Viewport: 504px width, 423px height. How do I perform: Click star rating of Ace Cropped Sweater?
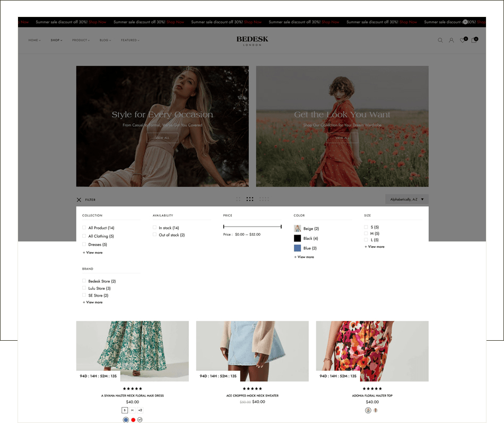pos(253,389)
